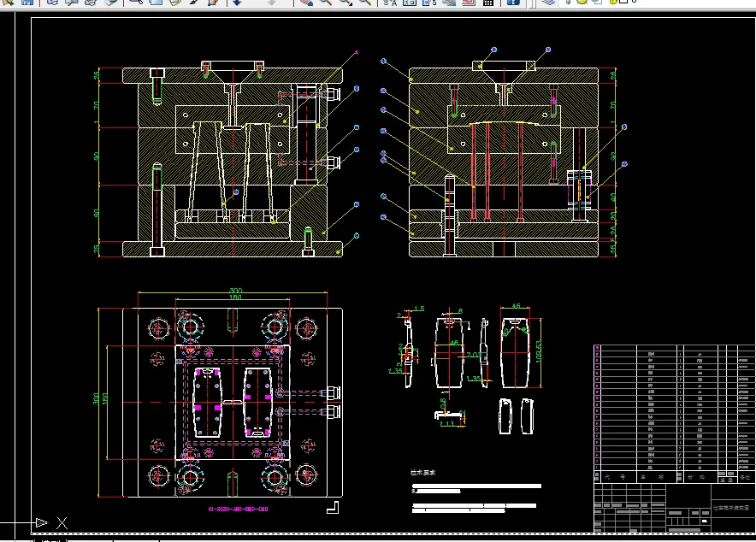Select the 46 dimension above right phone cover
Viewport: 756px width, 542px height.
(516, 306)
